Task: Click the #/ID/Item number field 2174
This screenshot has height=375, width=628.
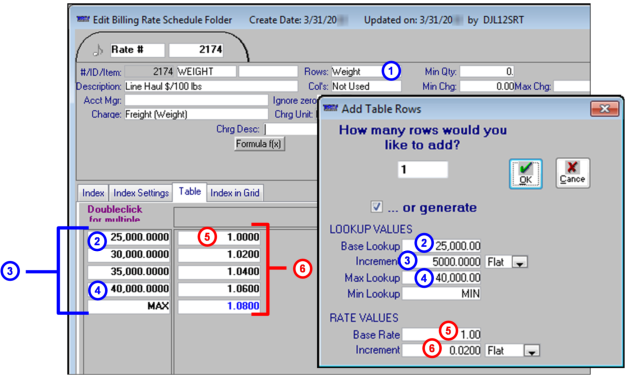Action: pyautogui.click(x=149, y=72)
